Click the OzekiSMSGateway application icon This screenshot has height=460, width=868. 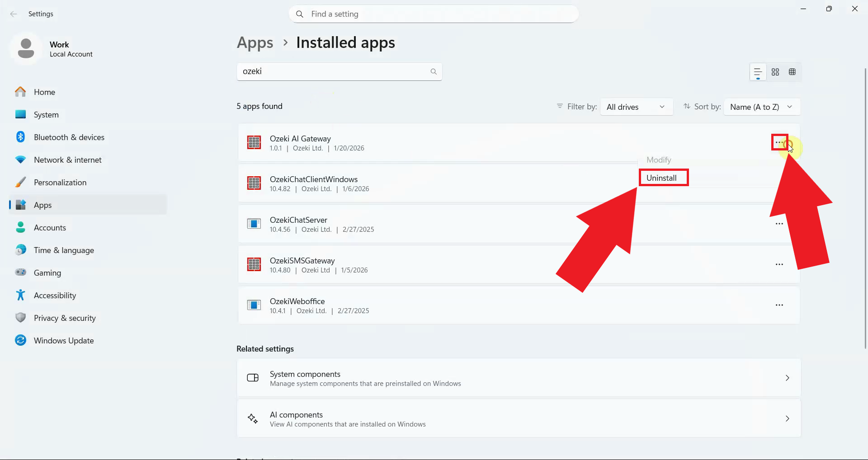254,264
